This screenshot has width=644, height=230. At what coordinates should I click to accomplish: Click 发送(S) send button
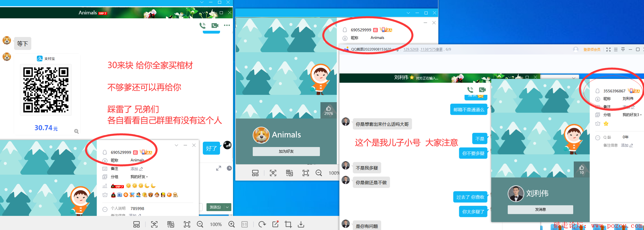(215, 207)
